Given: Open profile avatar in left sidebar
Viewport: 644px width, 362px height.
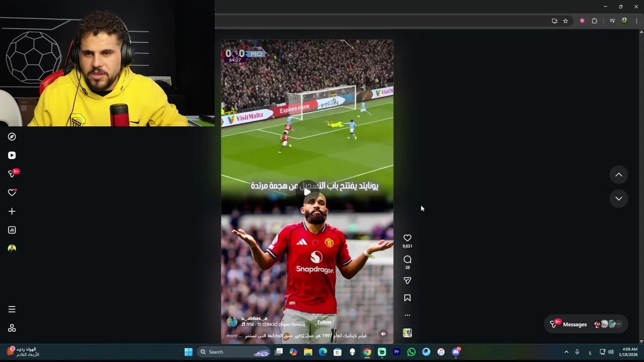Looking at the screenshot, I should [12, 248].
